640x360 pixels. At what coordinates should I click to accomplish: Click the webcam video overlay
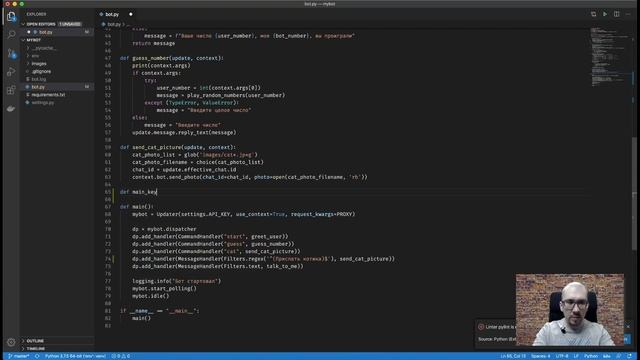[569, 310]
